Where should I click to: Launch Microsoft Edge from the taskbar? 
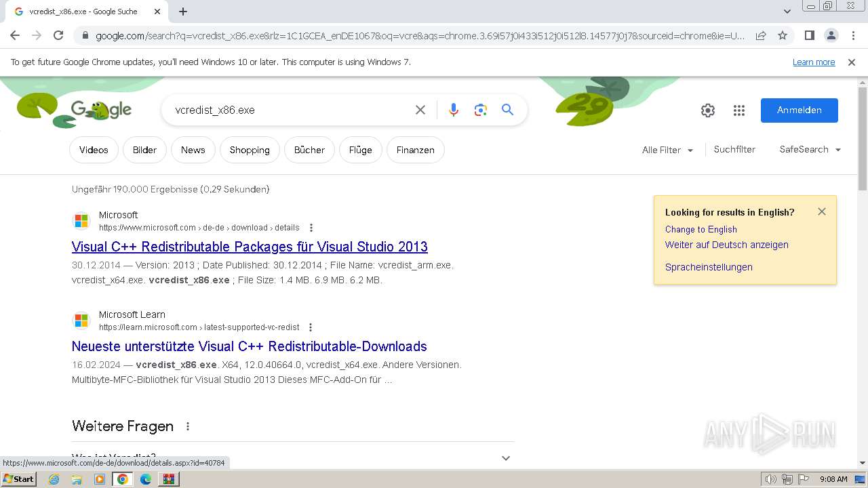(146, 479)
